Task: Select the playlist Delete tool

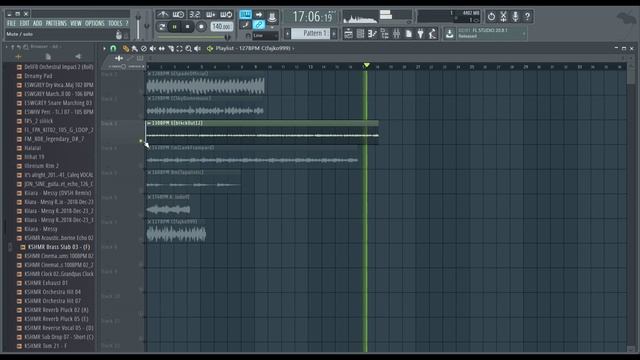Action: tap(144, 49)
